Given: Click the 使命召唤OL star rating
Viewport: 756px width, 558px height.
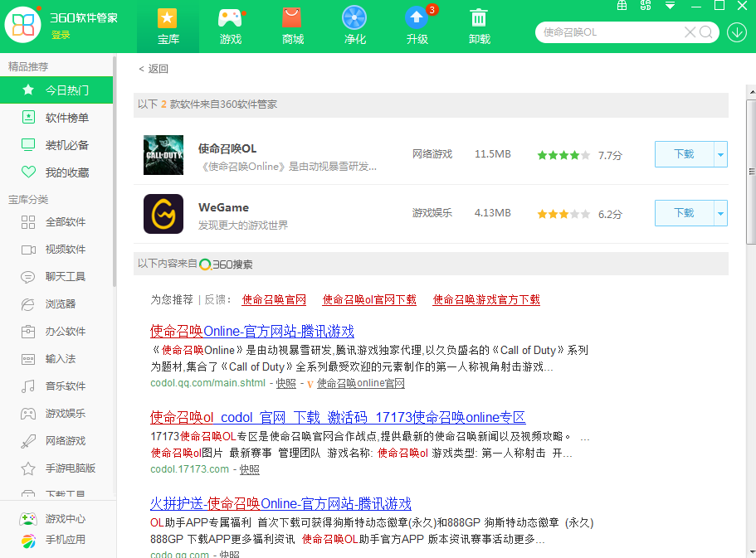Looking at the screenshot, I should (563, 155).
